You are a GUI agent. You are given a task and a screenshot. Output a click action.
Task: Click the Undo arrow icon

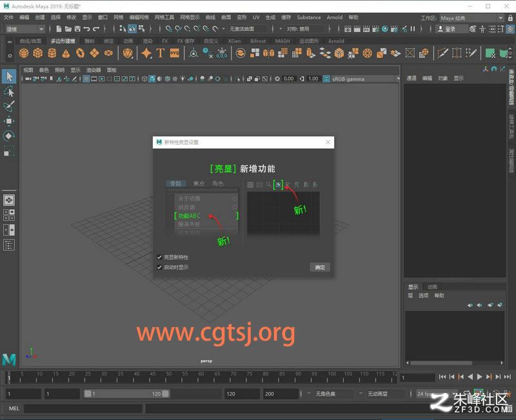(x=86, y=29)
